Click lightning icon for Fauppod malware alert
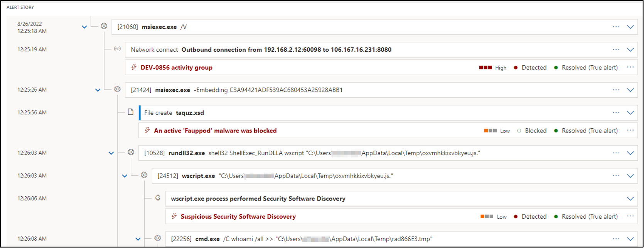The image size is (644, 248). click(147, 130)
